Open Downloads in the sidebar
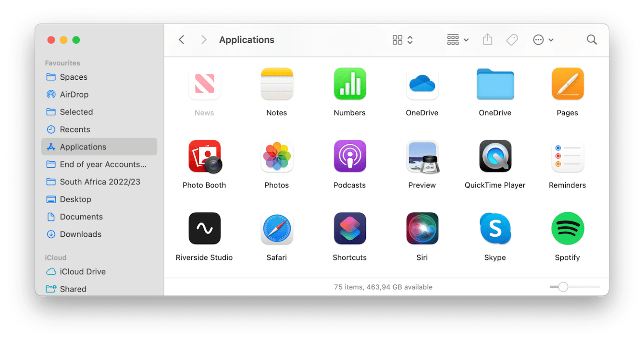This screenshot has height=342, width=644. (99, 234)
